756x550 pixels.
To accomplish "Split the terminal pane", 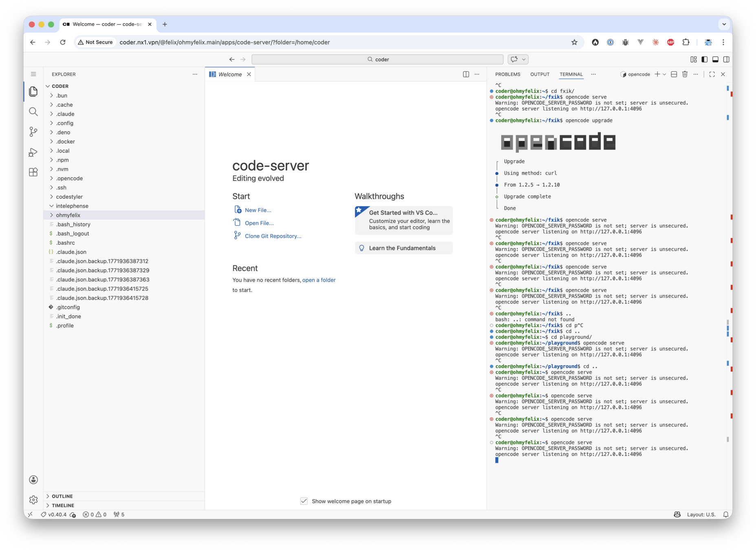I will [x=674, y=74].
